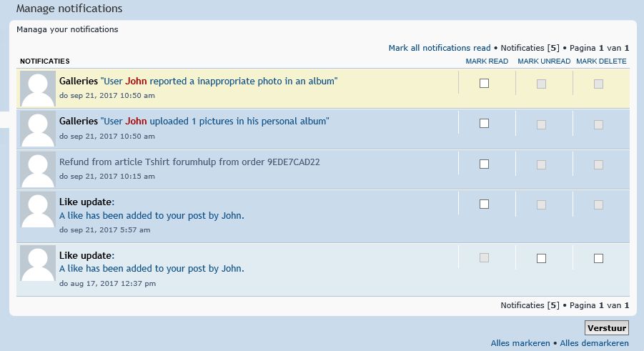Click avatar icon of uploaded pictures notification
644x351 pixels.
coord(38,129)
